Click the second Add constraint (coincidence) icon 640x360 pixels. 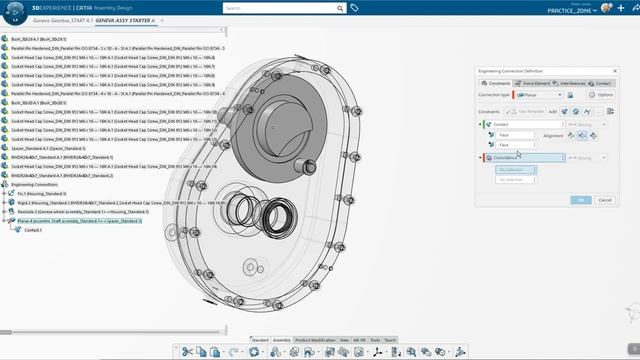coord(576,112)
